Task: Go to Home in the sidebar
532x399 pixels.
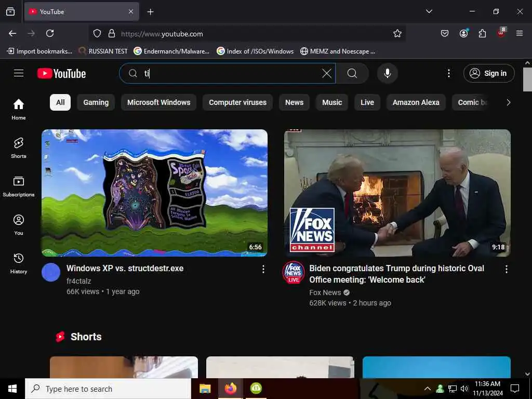Action: pos(19,109)
